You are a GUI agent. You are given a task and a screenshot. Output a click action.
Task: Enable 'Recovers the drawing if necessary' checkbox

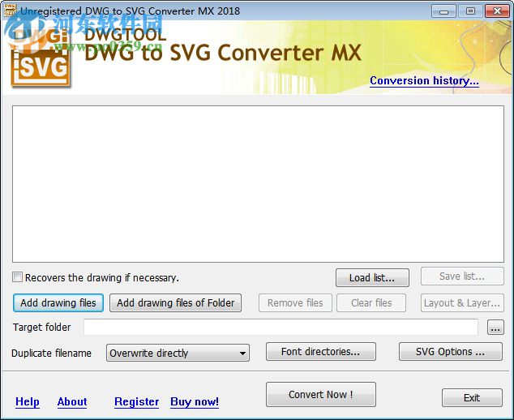coord(17,277)
